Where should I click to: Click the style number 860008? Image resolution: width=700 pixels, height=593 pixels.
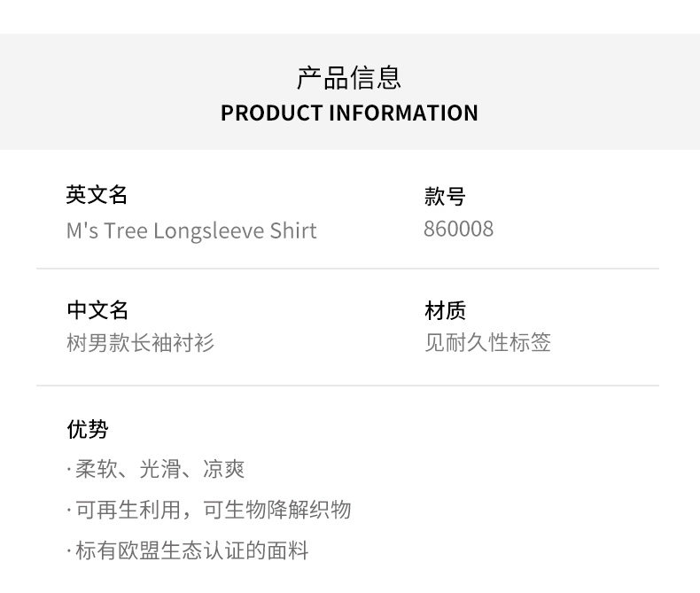[458, 230]
